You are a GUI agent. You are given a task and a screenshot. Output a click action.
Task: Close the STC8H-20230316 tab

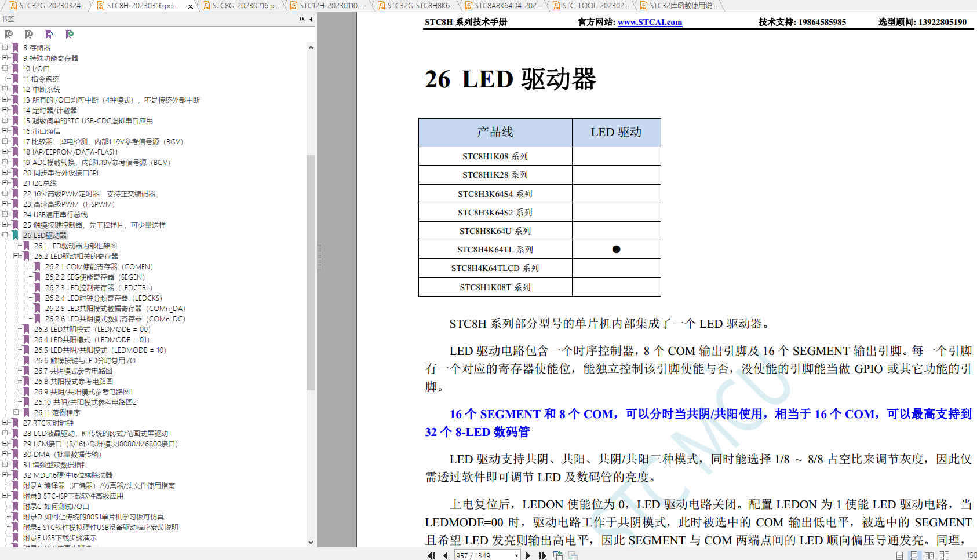(x=191, y=6)
